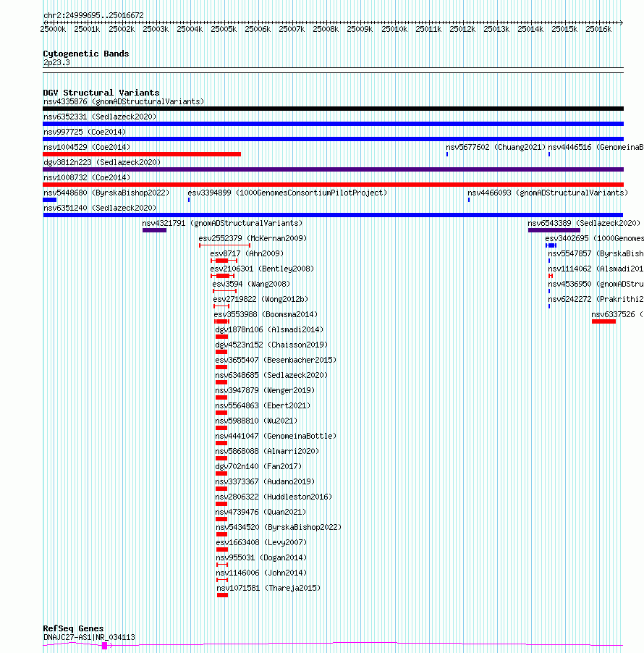This screenshot has width=644, height=653.
Task: Click the nsv4466093 gnomAD label
Action: point(548,193)
